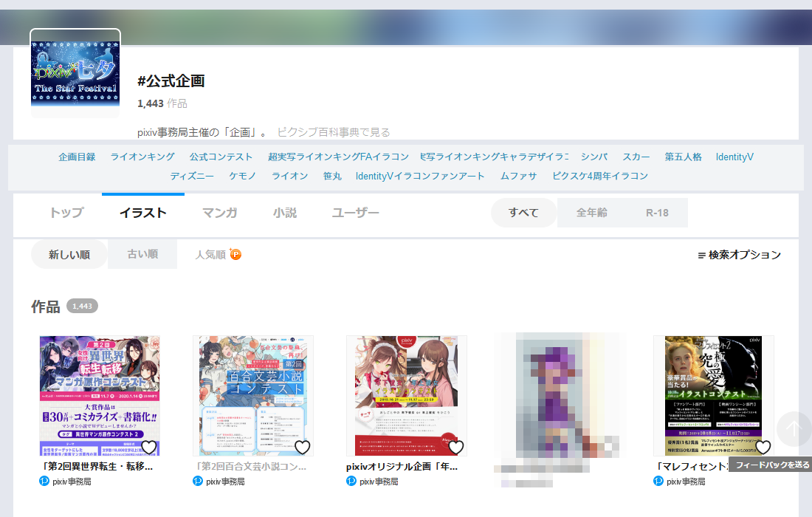The image size is (812, 517).
Task: Open the スカー tag
Action: click(636, 157)
